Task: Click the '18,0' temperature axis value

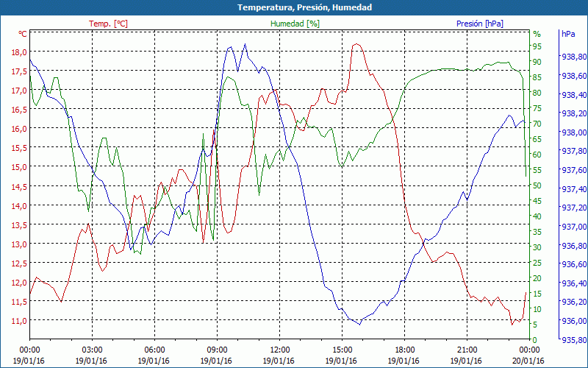Action: pos(20,52)
